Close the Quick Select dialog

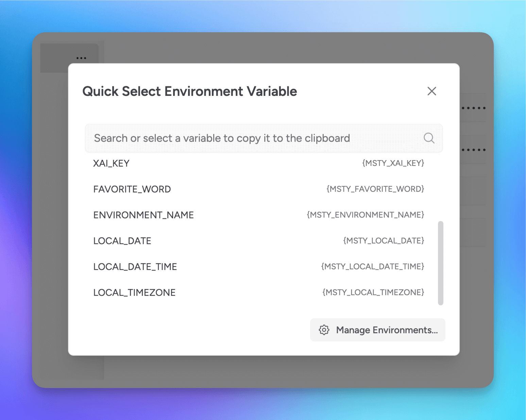pyautogui.click(x=431, y=91)
